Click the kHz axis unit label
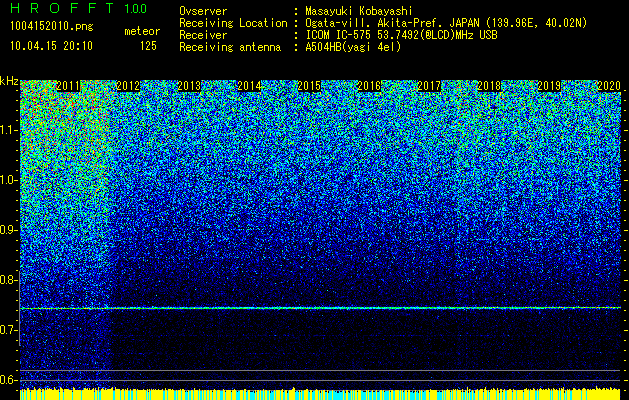The height and width of the screenshot is (400, 629). 9,81
